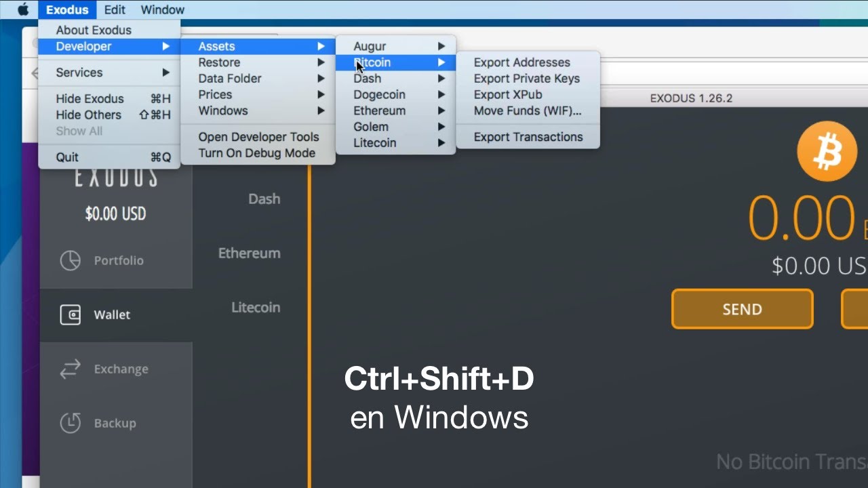Choose Export Addresses
The width and height of the screenshot is (868, 488).
[528, 62]
